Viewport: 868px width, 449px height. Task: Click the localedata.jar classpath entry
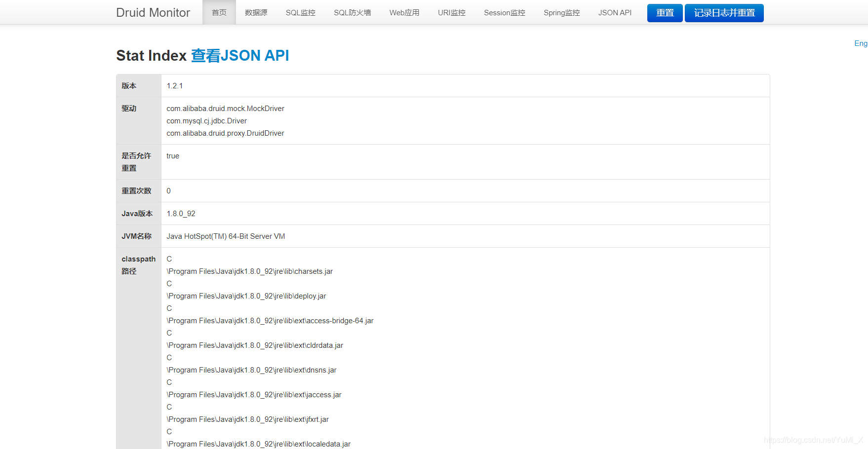258,444
